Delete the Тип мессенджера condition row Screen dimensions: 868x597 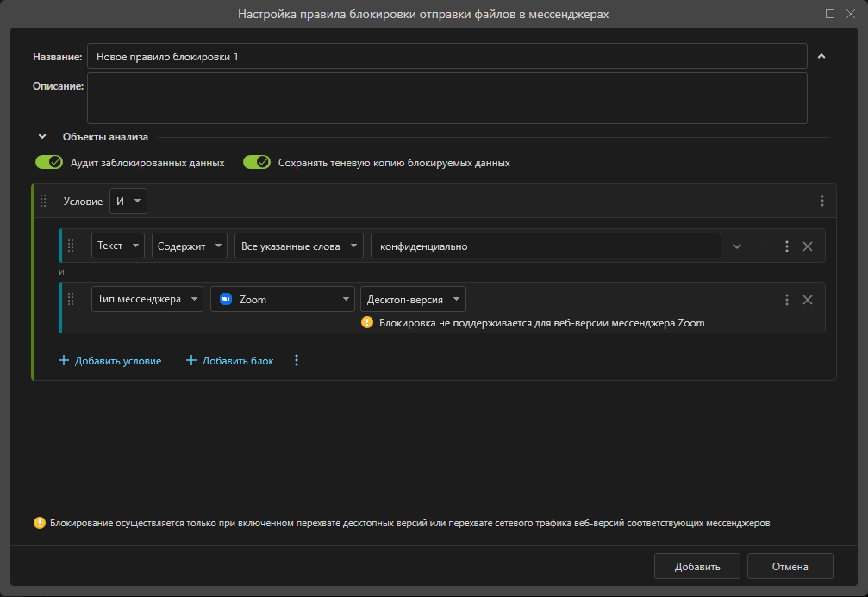click(808, 300)
